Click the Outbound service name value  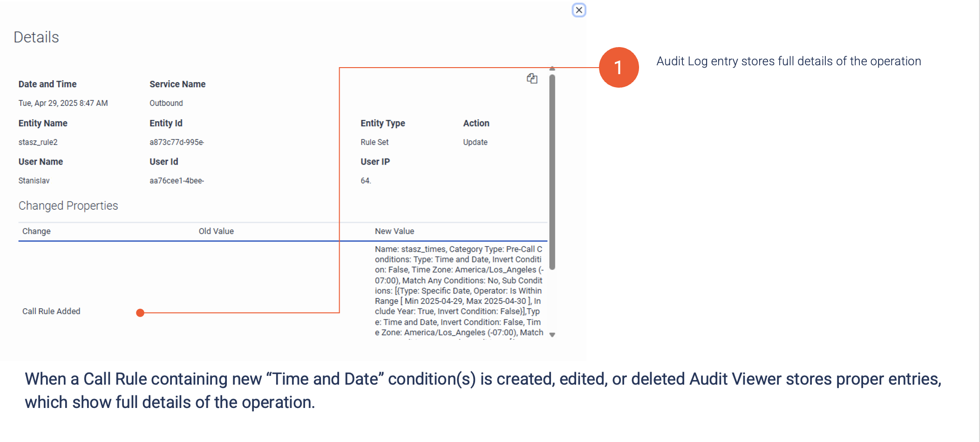[166, 103]
